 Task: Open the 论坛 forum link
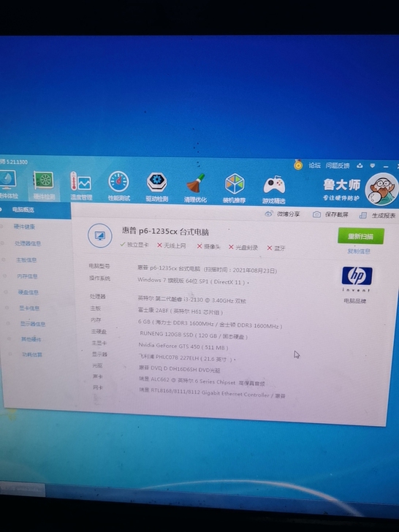click(314, 165)
